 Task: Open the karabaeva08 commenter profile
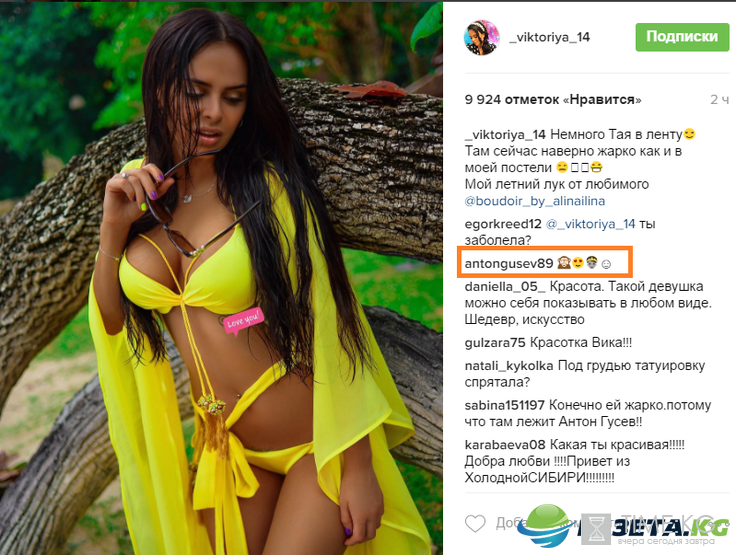pos(505,445)
